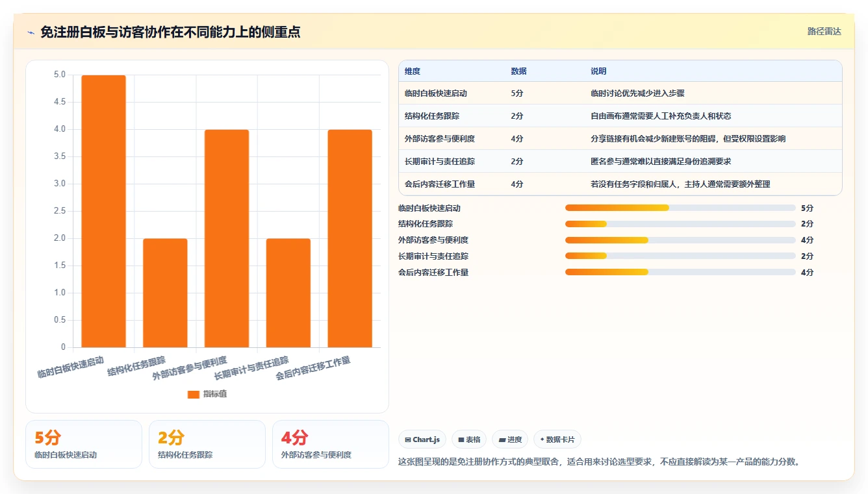Click the x-axis label 临时白板快速启动
Image resolution: width=868 pixels, height=494 pixels.
pos(70,366)
